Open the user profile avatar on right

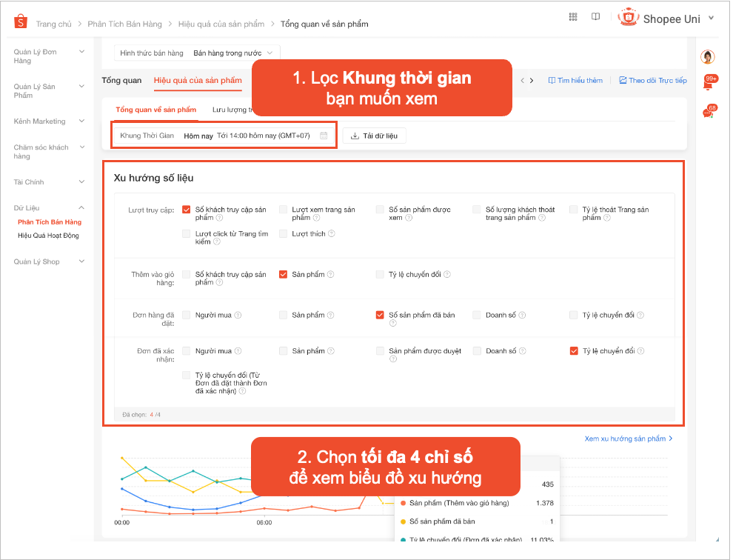tap(708, 56)
